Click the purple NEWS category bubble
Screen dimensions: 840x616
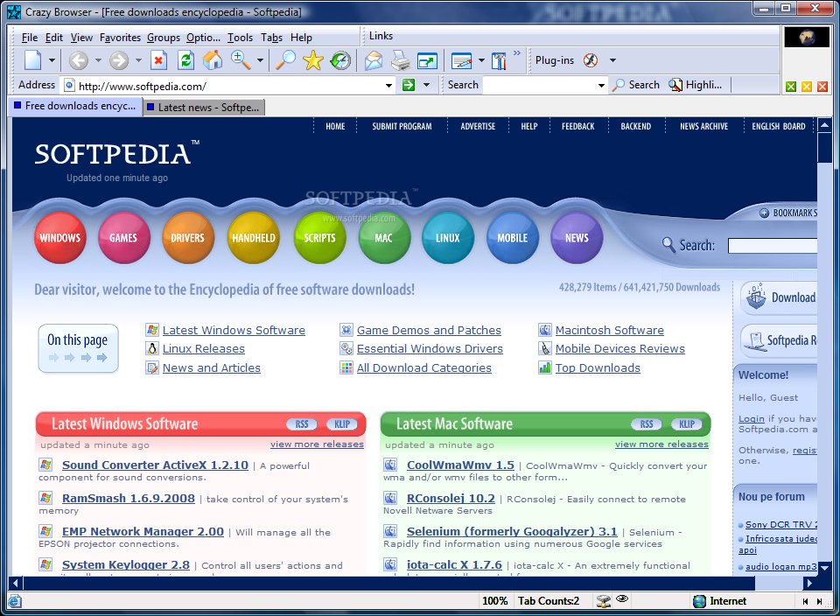coord(577,238)
